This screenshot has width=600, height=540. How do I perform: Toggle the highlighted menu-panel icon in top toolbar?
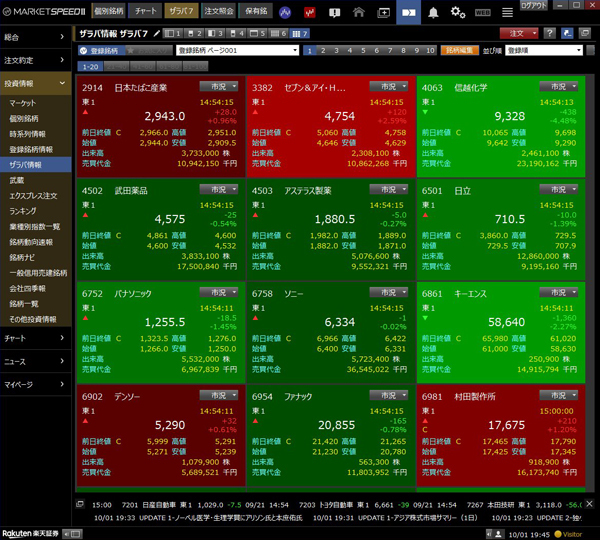[x=408, y=12]
